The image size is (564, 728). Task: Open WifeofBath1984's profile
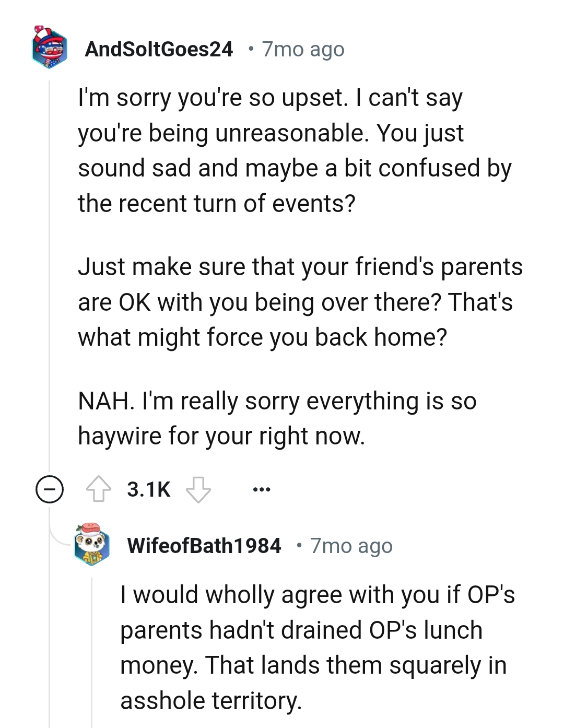[205, 546]
